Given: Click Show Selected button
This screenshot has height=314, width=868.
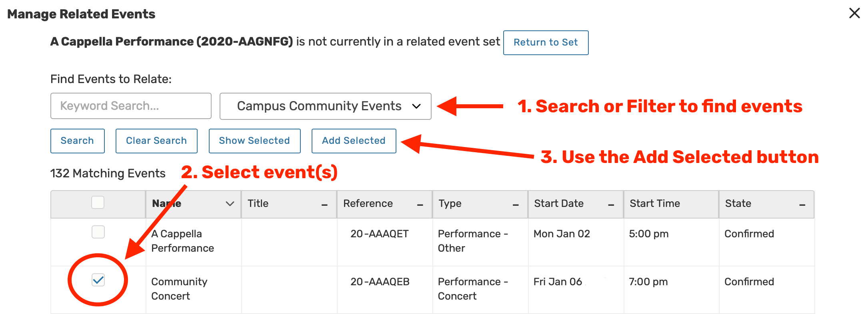Looking at the screenshot, I should tap(254, 141).
